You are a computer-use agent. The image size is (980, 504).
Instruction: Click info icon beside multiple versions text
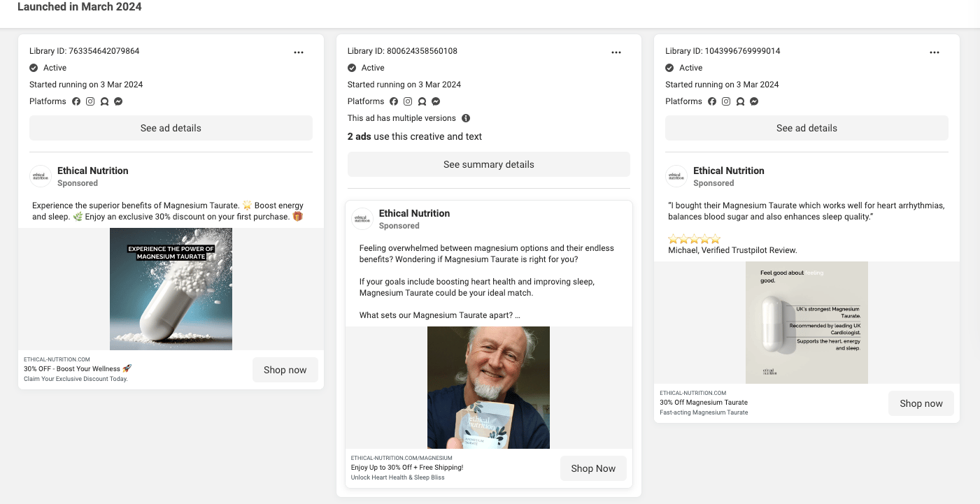466,118
